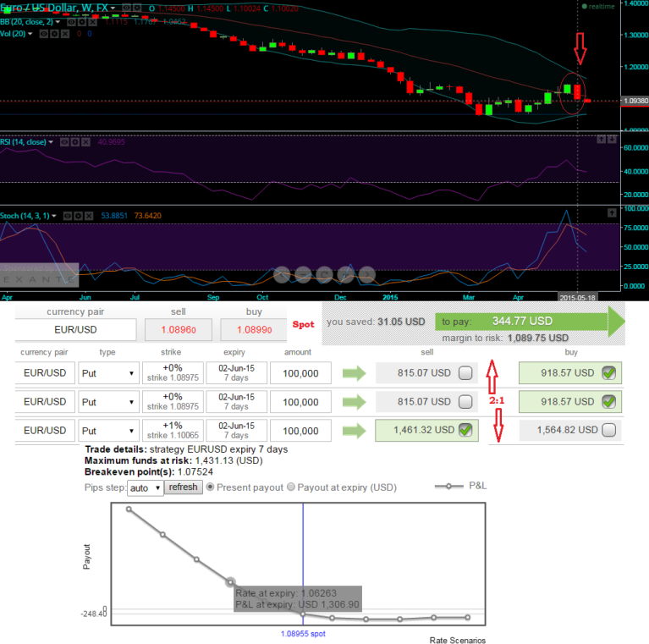Click the EUR/USD currency pair field at top
This screenshot has width=649, height=644.
(76, 330)
